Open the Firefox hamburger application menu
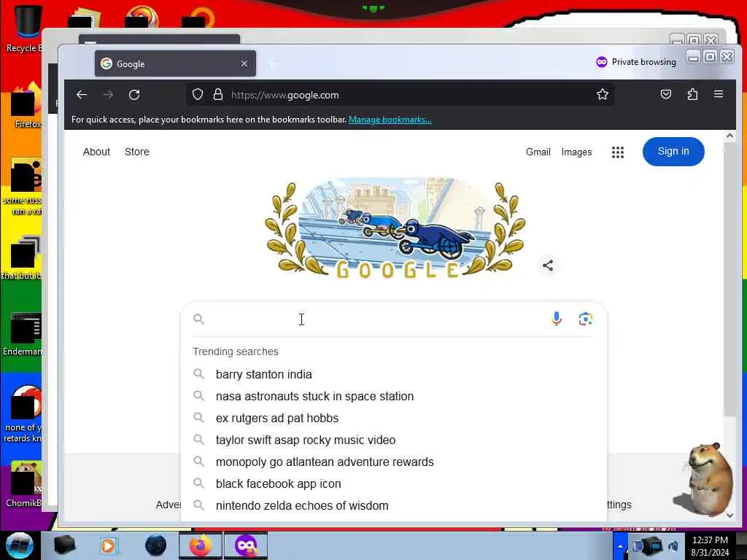747x560 pixels. (719, 94)
